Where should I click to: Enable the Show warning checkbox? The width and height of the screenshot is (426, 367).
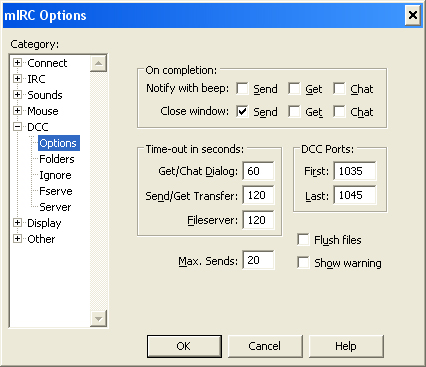click(303, 263)
